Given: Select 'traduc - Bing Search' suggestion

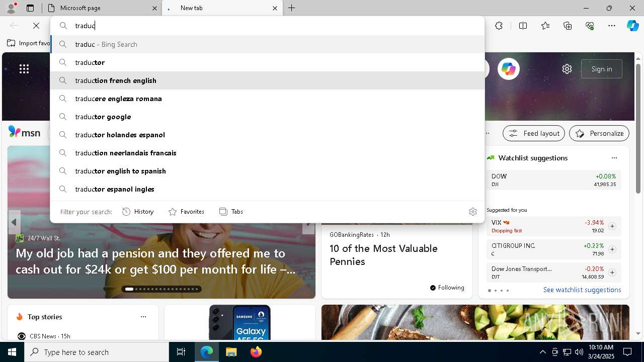Looking at the screenshot, I should (267, 44).
